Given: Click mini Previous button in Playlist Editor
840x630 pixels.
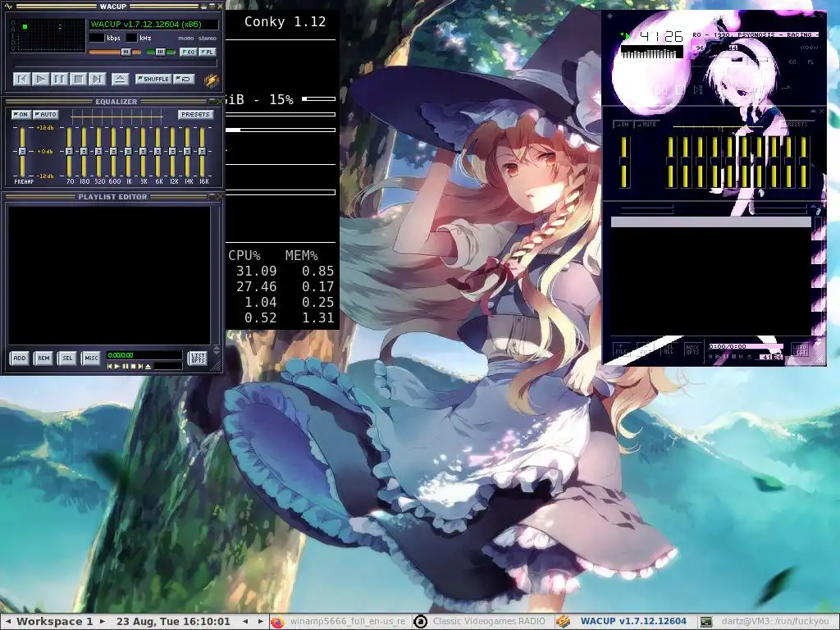Looking at the screenshot, I should 110,367.
